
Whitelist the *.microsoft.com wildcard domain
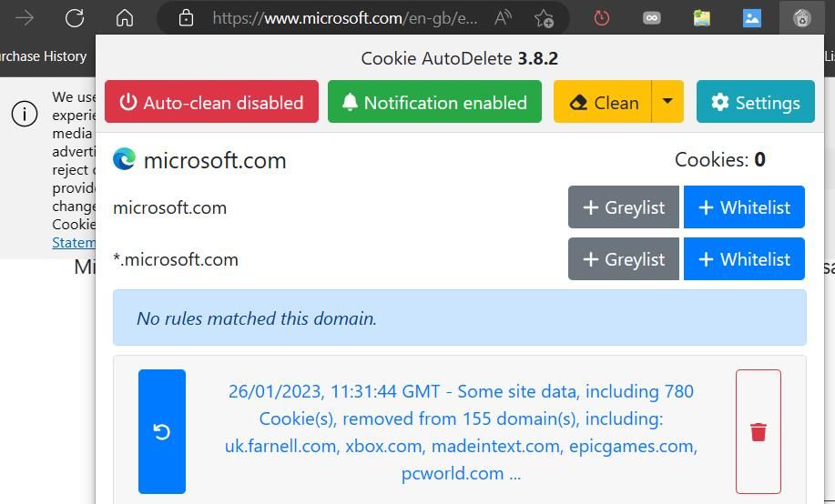[x=744, y=259]
